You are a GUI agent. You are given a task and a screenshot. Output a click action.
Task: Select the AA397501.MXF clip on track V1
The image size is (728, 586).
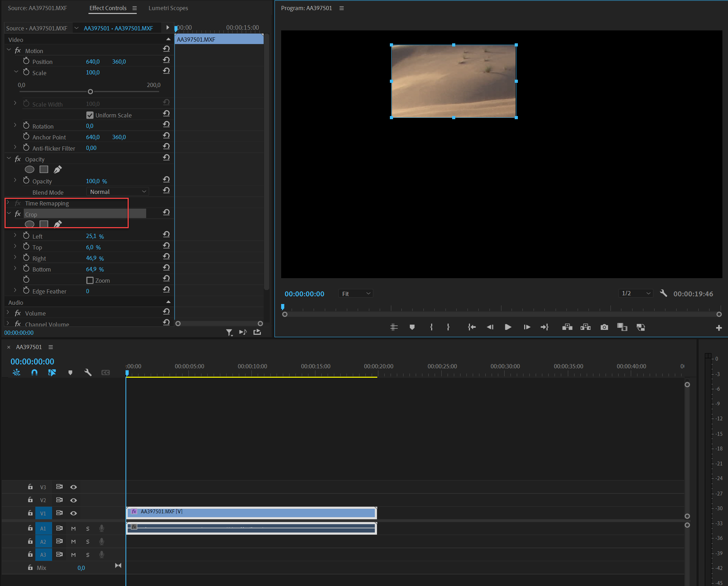point(251,512)
